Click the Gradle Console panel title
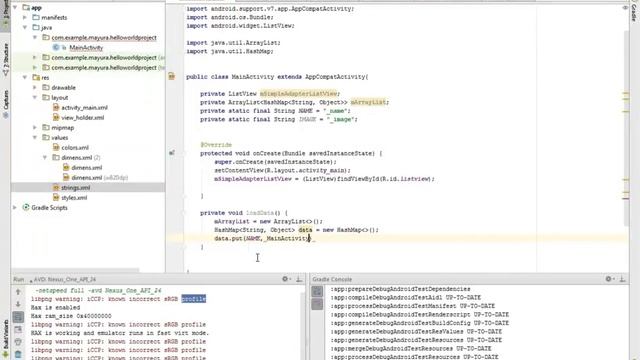This screenshot has height=360, width=640. (332, 280)
